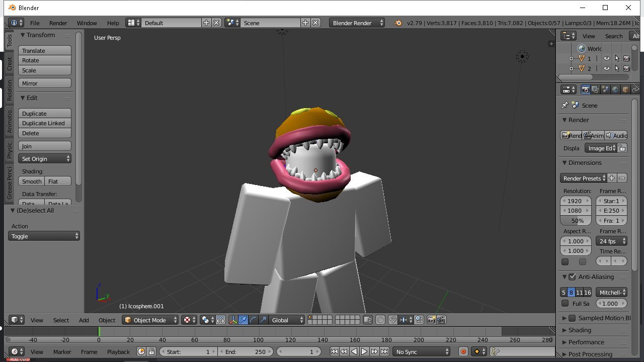Enable the Full Sample checkbox

pos(565,303)
